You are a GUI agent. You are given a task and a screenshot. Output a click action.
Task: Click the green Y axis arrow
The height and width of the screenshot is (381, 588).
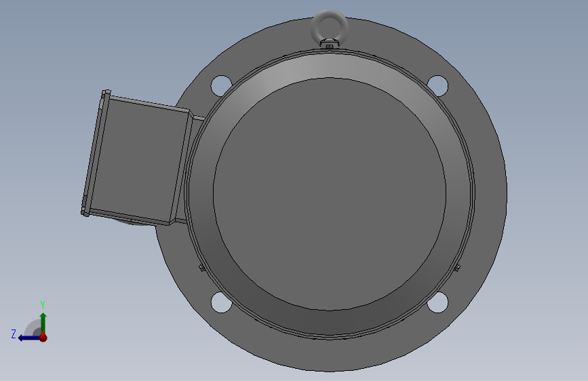[x=43, y=323]
